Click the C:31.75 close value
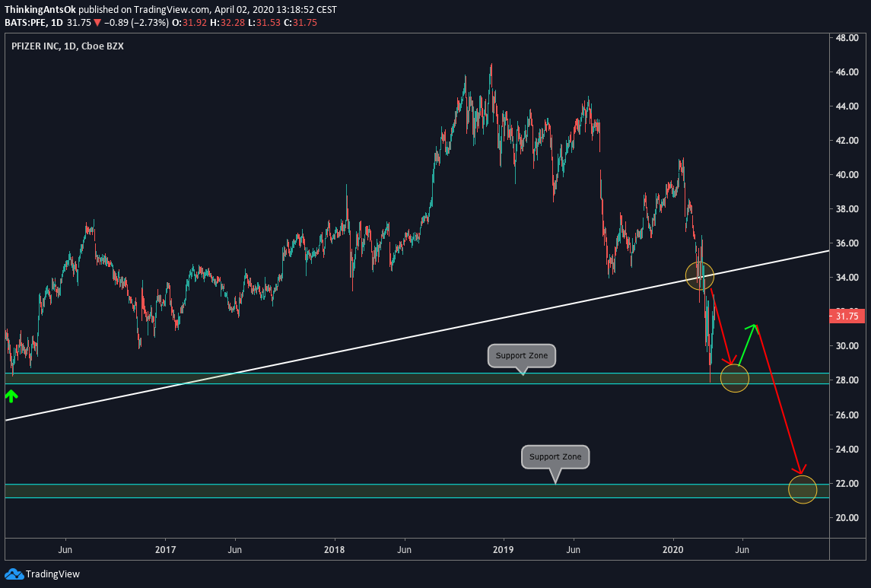 (x=300, y=23)
